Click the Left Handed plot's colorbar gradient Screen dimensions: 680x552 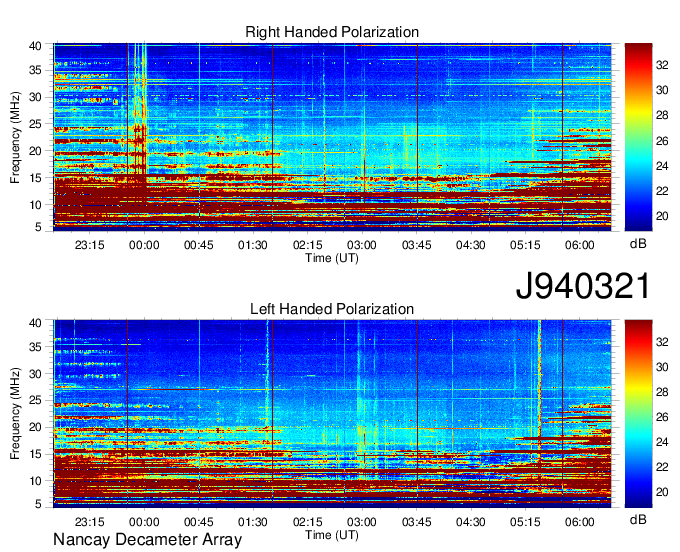(x=638, y=414)
